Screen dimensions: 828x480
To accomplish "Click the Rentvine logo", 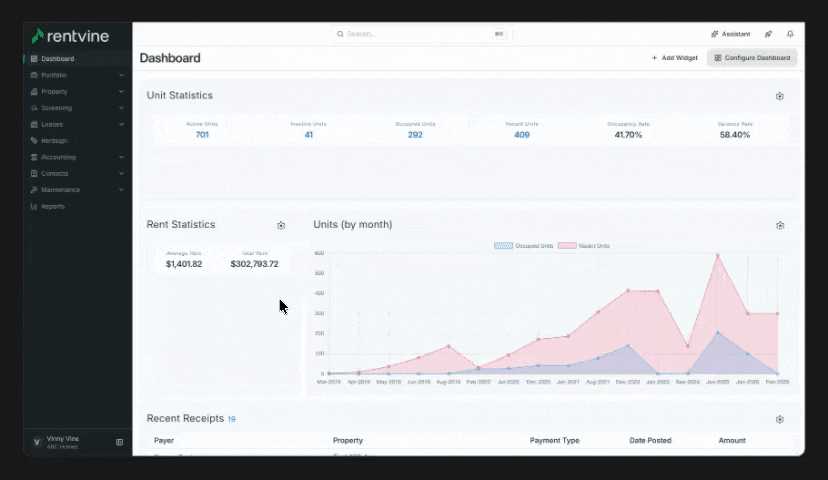I will (x=70, y=36).
